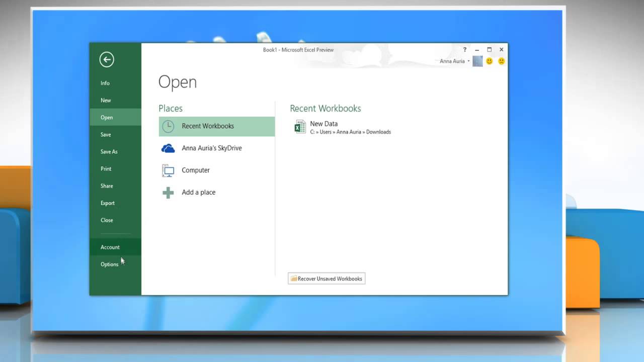Click Add a place
Image resolution: width=644 pixels, height=362 pixels.
click(x=217, y=193)
